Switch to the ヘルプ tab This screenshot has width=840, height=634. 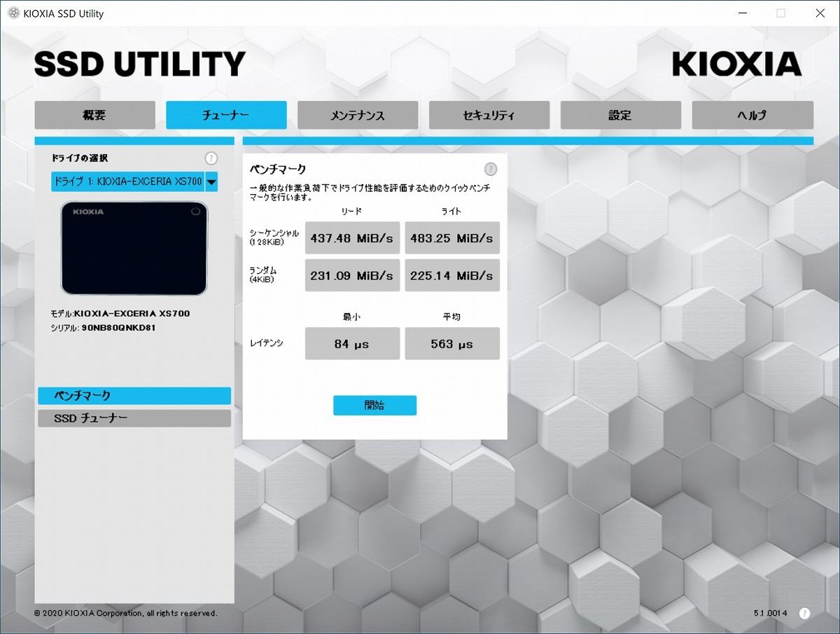(x=752, y=116)
